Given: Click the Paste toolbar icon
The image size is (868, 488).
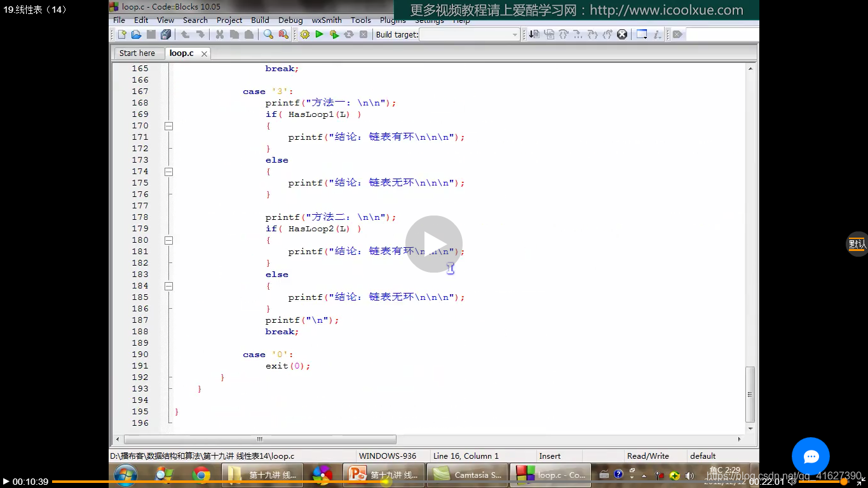Looking at the screenshot, I should (x=248, y=34).
